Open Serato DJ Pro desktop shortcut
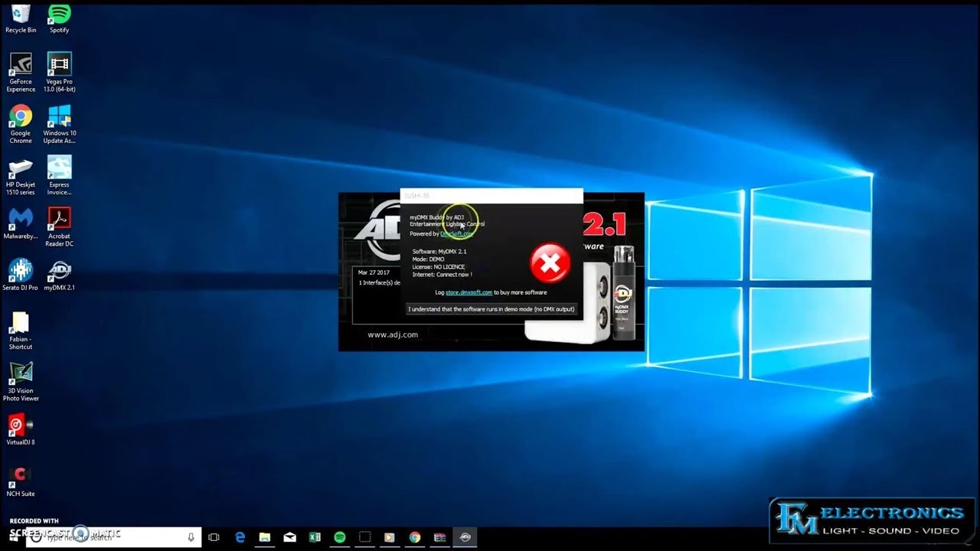This screenshot has width=980, height=551. (21, 275)
